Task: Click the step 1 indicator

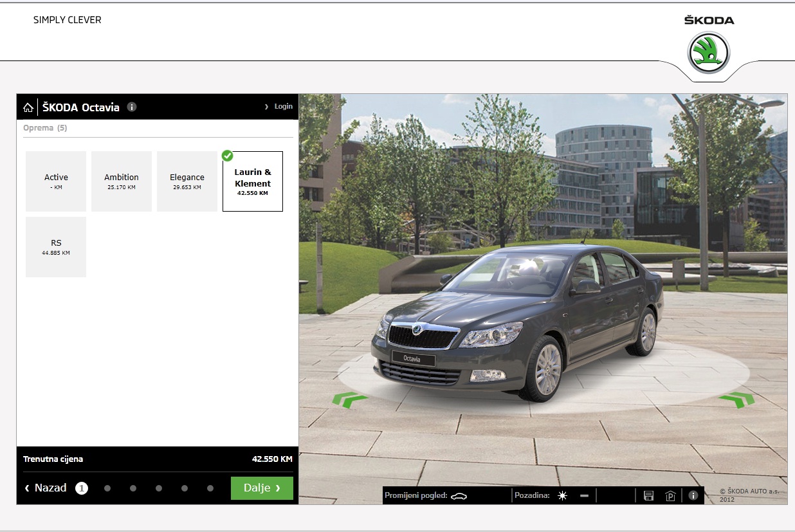Action: tap(82, 488)
